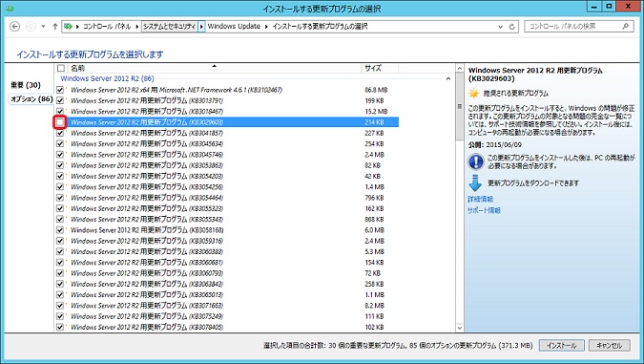Toggle the select-all checkbox beside 名前
The height and width of the screenshot is (364, 644).
[61, 68]
